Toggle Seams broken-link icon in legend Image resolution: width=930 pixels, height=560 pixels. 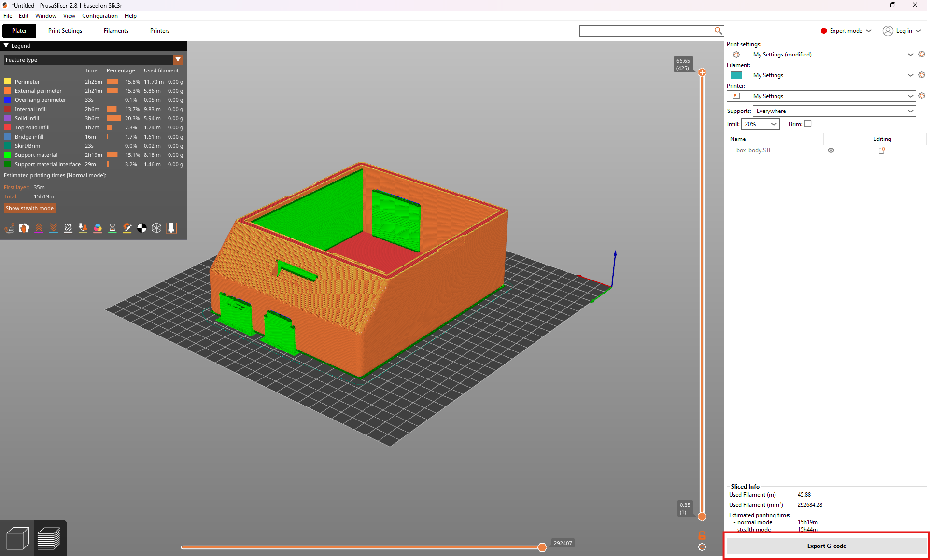68,228
